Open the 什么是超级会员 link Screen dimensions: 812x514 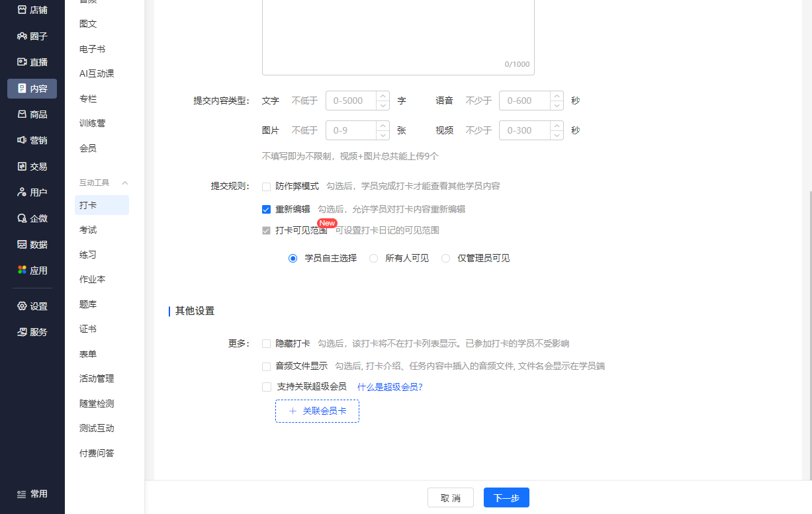coord(390,386)
